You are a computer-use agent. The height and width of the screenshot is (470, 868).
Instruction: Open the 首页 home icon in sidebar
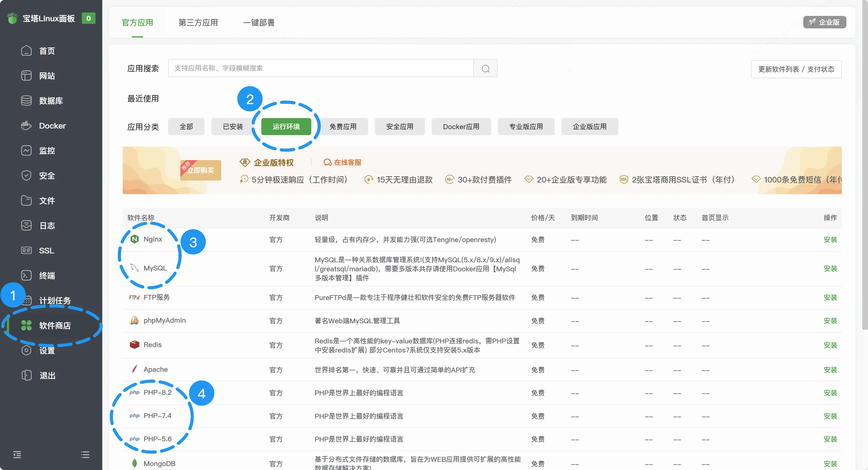point(26,51)
